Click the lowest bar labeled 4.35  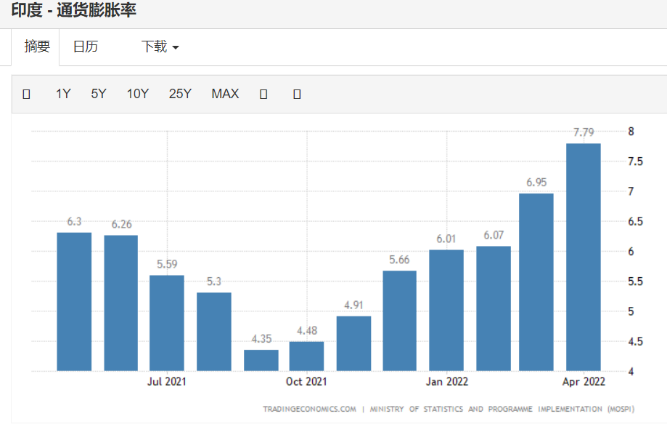tap(261, 360)
